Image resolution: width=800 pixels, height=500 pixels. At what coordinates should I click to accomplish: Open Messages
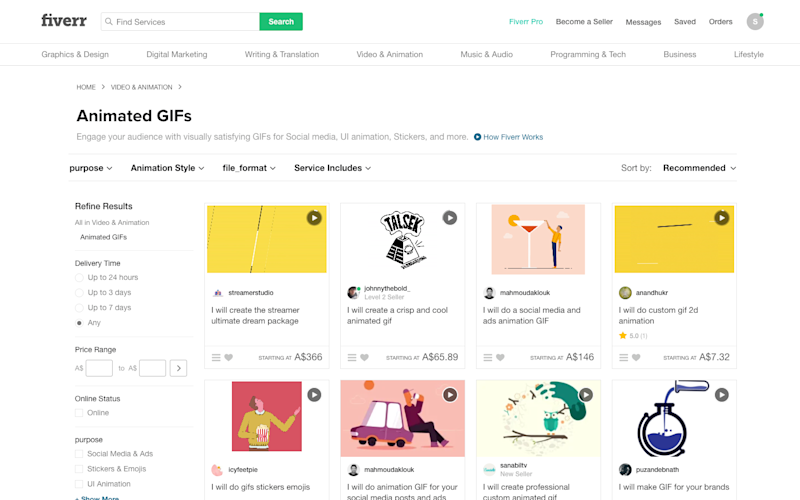coord(643,22)
